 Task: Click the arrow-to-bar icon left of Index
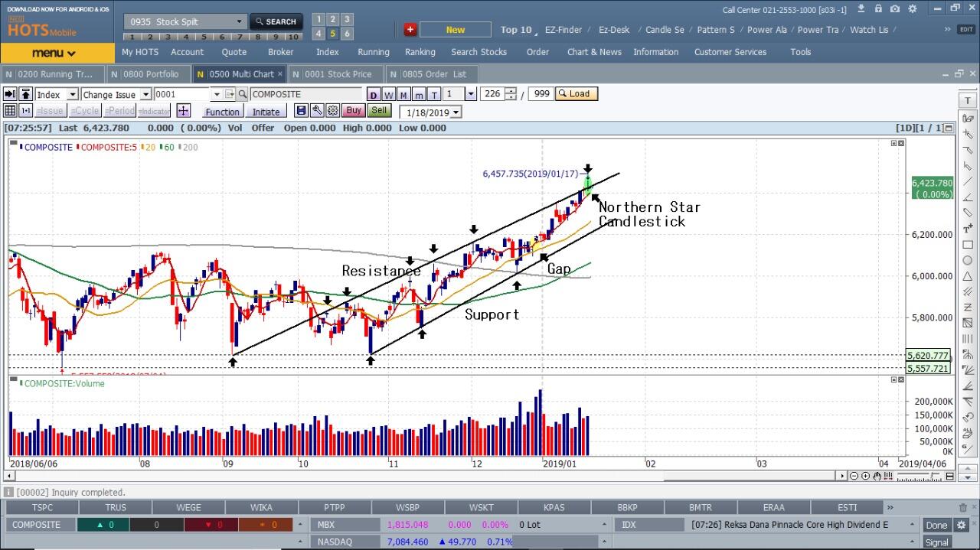(x=10, y=94)
